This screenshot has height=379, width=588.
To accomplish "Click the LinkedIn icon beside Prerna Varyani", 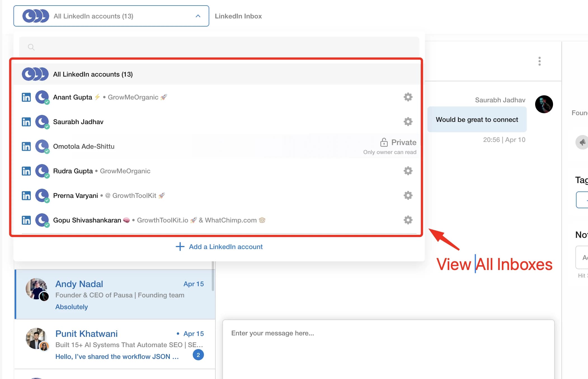I will click(26, 196).
